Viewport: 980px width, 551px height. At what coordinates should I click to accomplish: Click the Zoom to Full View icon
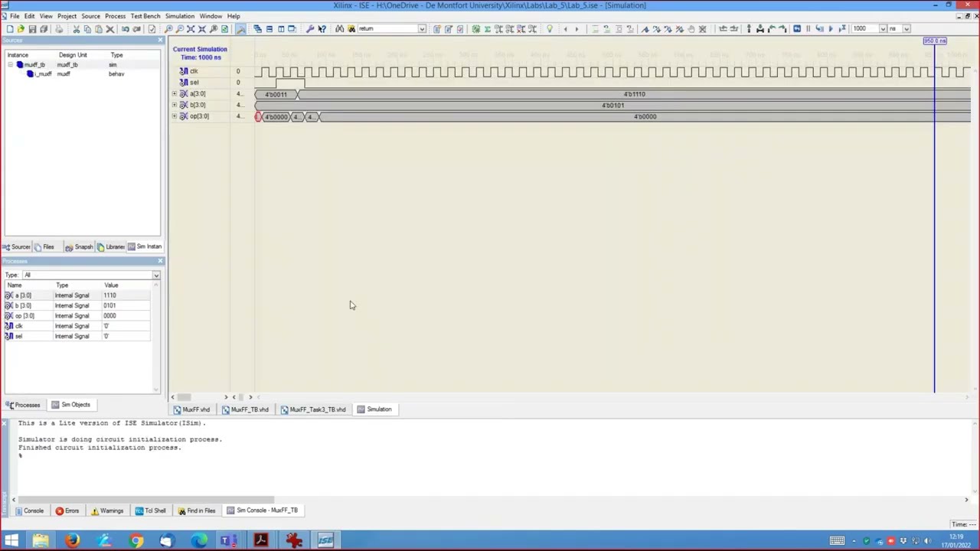coord(191,29)
